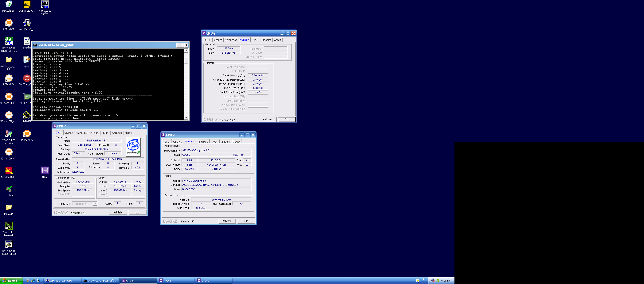
Task: Click OK in ASUSTeK motherboard CPU-Z window
Action: tap(246, 221)
